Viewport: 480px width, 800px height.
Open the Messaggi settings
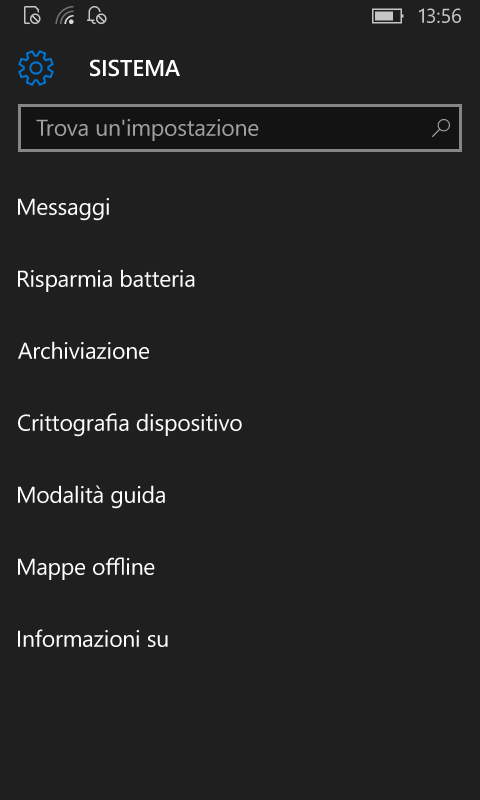tap(240, 208)
